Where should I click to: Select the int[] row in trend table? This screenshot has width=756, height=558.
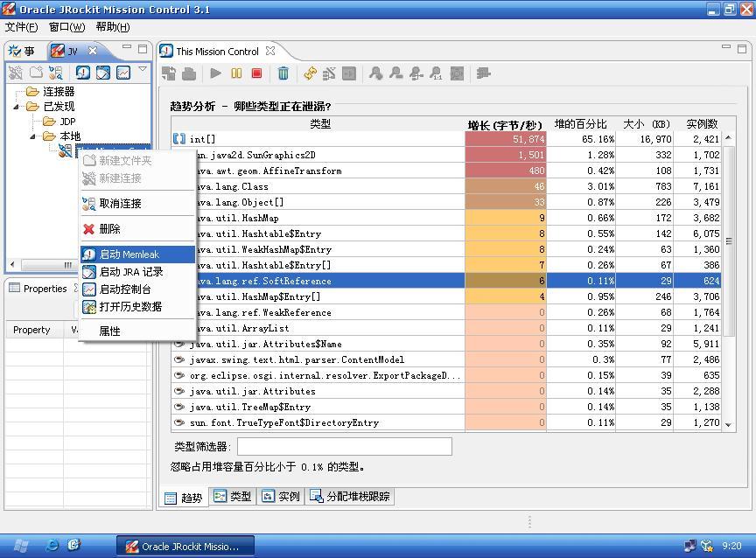[447, 139]
